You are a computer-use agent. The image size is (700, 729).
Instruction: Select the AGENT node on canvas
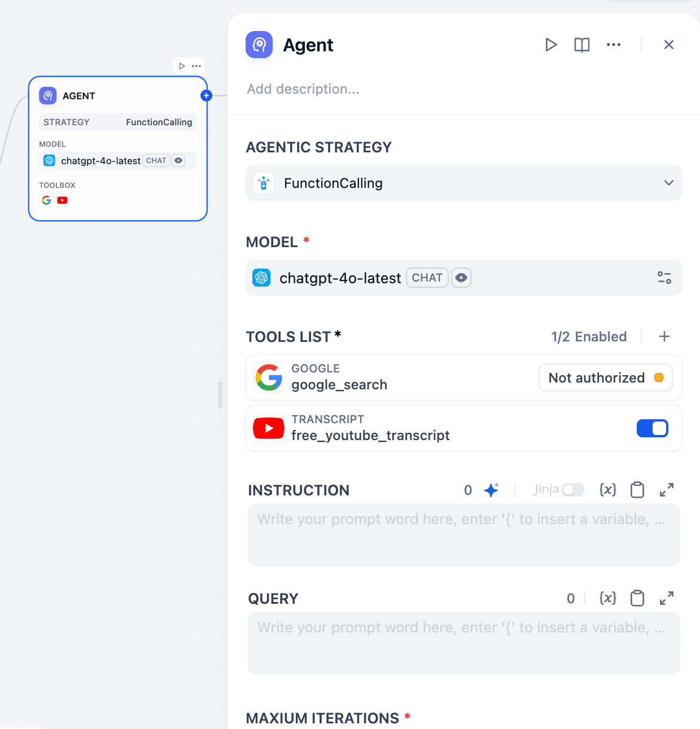point(118,148)
